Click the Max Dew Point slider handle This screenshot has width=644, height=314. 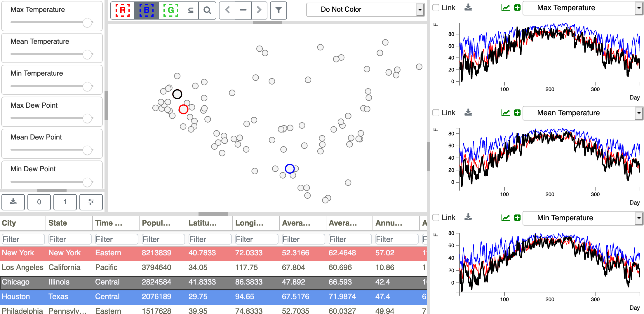(x=87, y=118)
